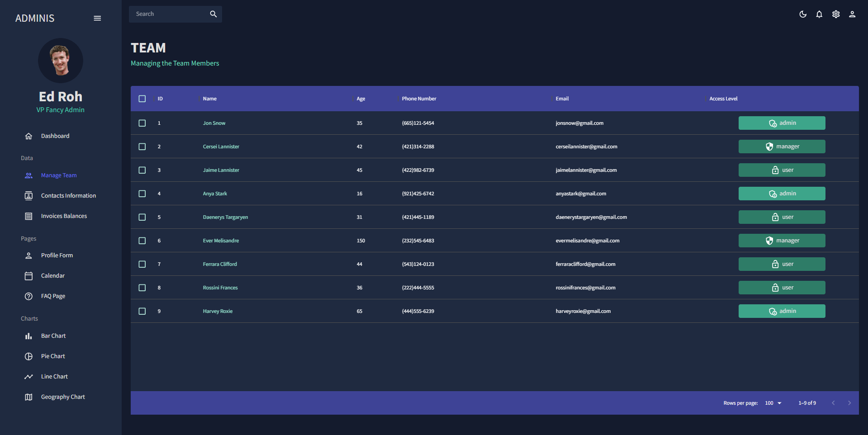Click inside the Search field
The height and width of the screenshot is (435, 868).
[x=167, y=14]
